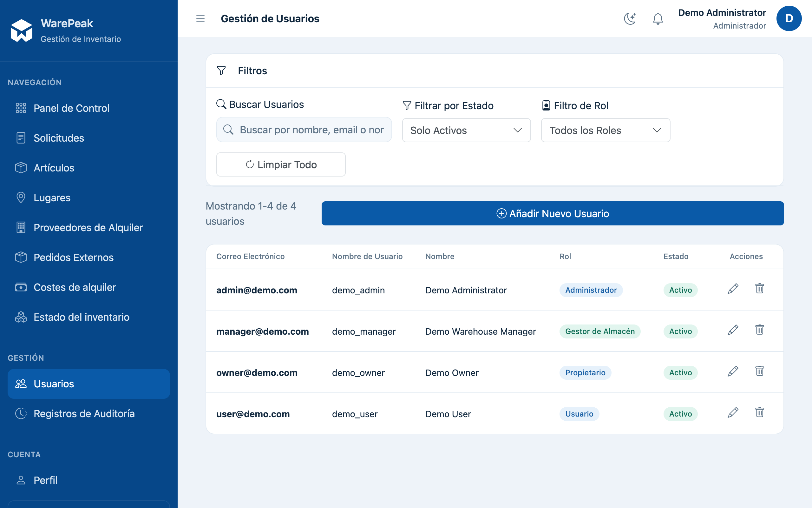Open the notifications bell

[658, 19]
